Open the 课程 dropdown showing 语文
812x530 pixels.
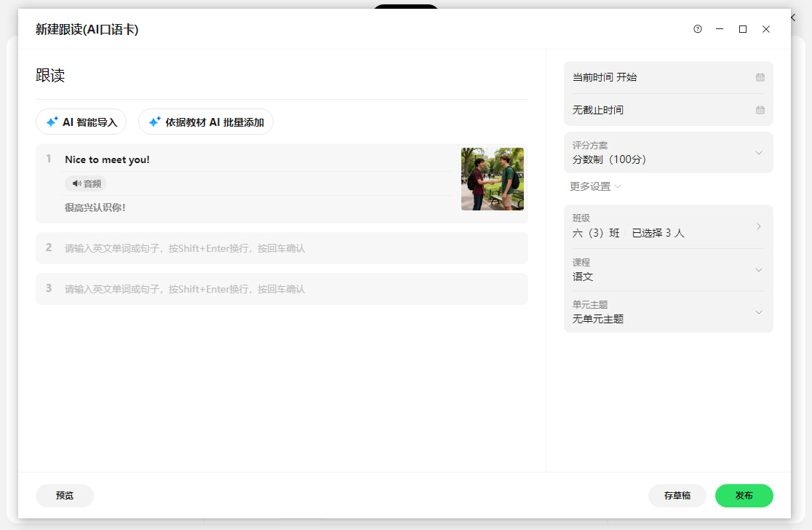click(668, 270)
